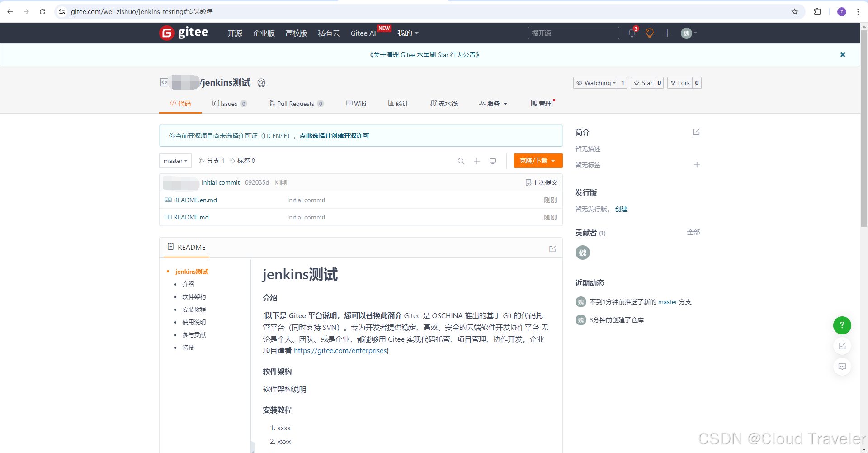
Task: Open the 流水线 tab
Action: (444, 104)
